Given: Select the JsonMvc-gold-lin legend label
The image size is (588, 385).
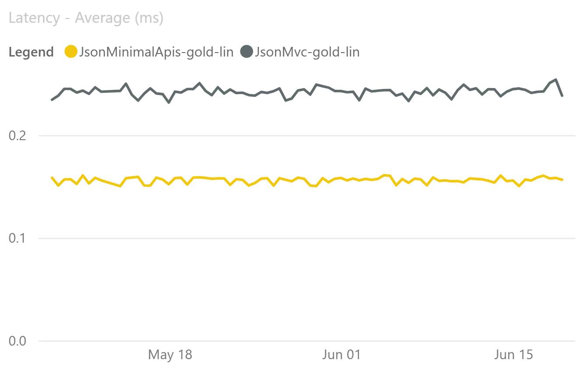Looking at the screenshot, I should click(307, 52).
